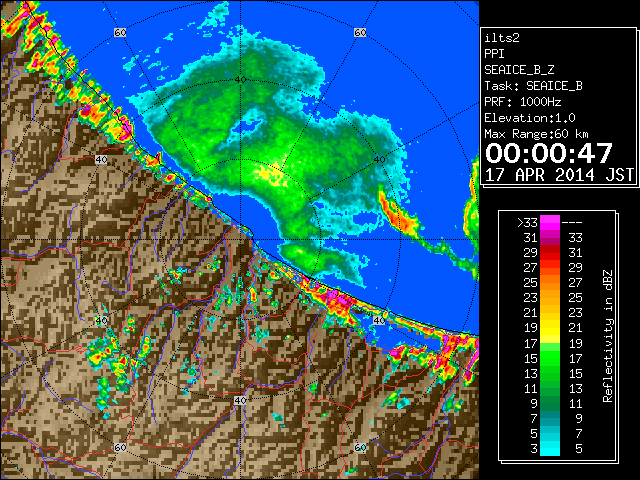
Task: Click the "Max Range:60 km" line
Action: click(536, 134)
